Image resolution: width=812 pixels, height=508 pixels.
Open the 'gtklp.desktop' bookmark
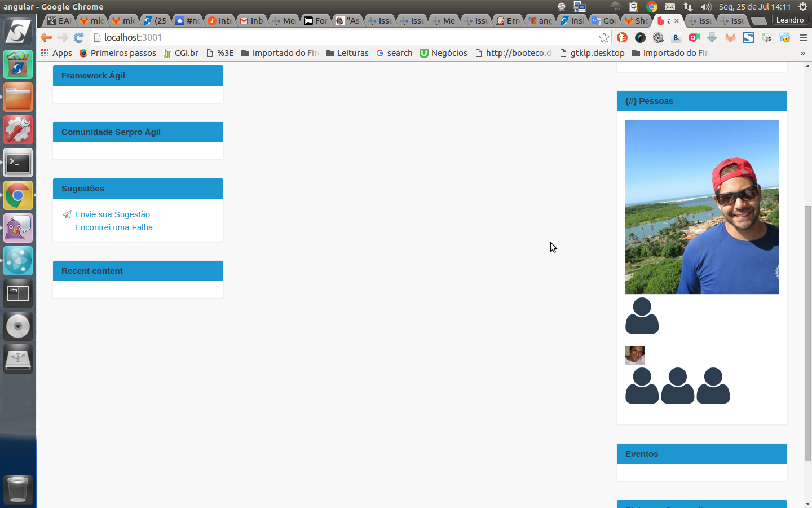pyautogui.click(x=592, y=53)
